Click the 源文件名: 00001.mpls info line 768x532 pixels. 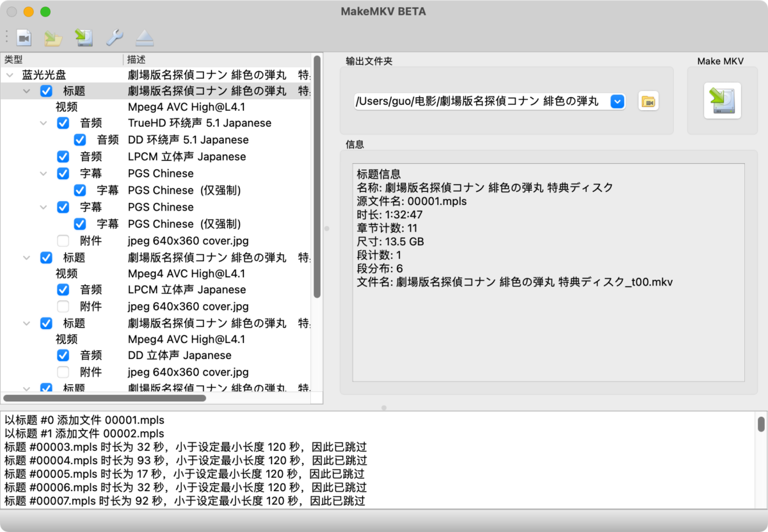[x=412, y=201]
